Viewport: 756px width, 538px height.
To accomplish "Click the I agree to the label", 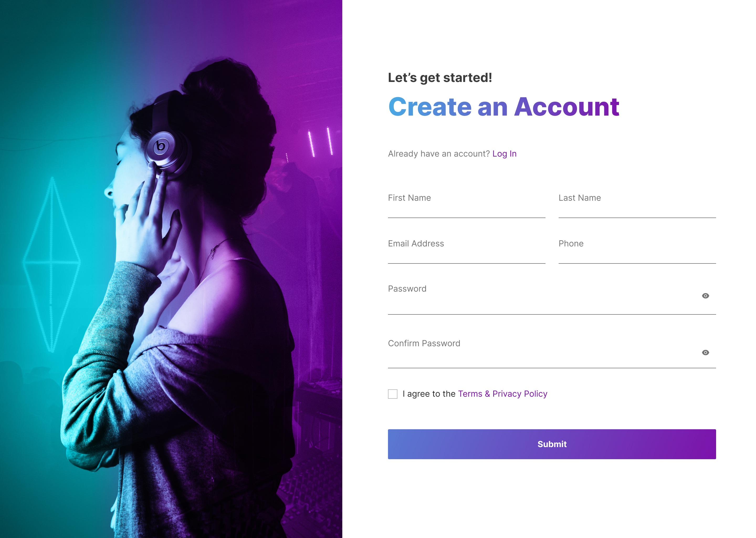I will pos(429,394).
